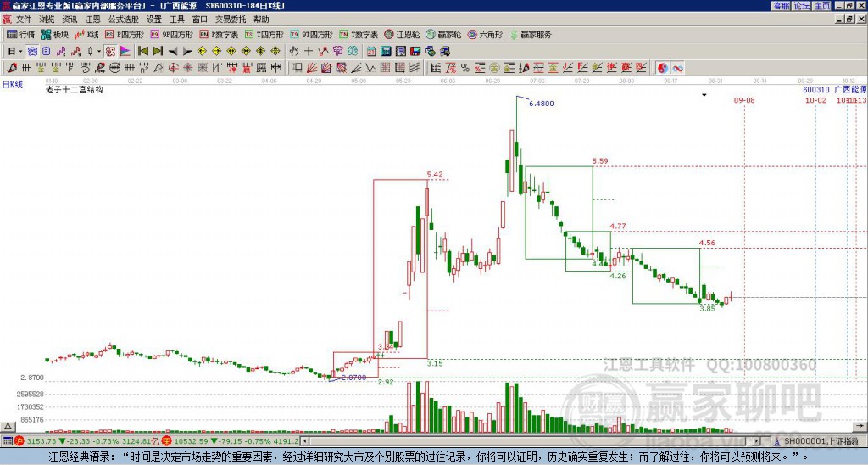Select the red pencil drawing tool
Viewport: 868px width, 465px height.
(12, 68)
